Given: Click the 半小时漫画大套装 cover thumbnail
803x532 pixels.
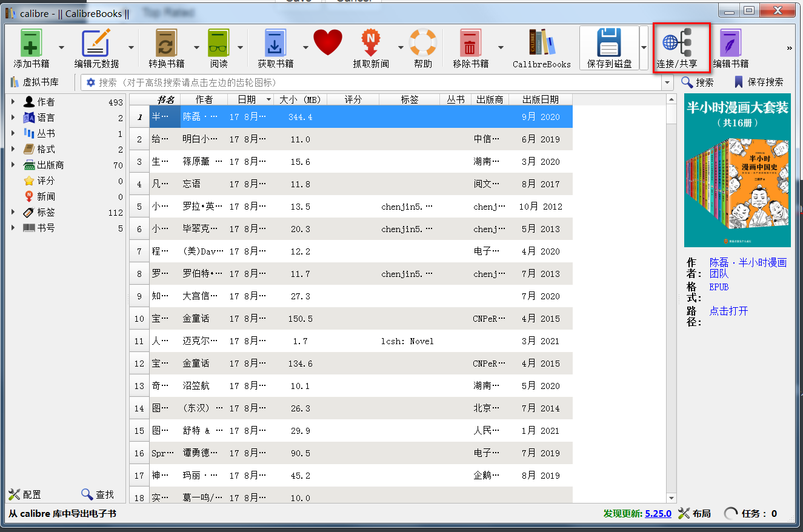Looking at the screenshot, I should 737,171.
